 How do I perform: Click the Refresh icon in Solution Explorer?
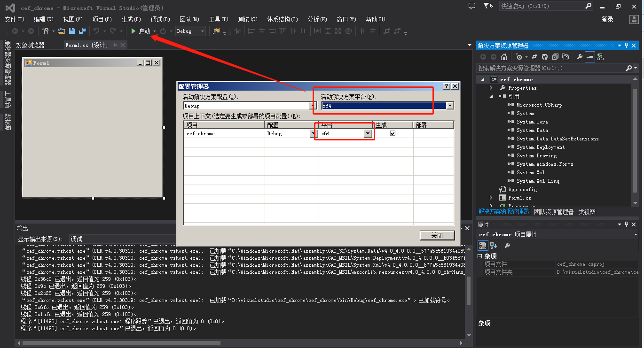point(545,57)
